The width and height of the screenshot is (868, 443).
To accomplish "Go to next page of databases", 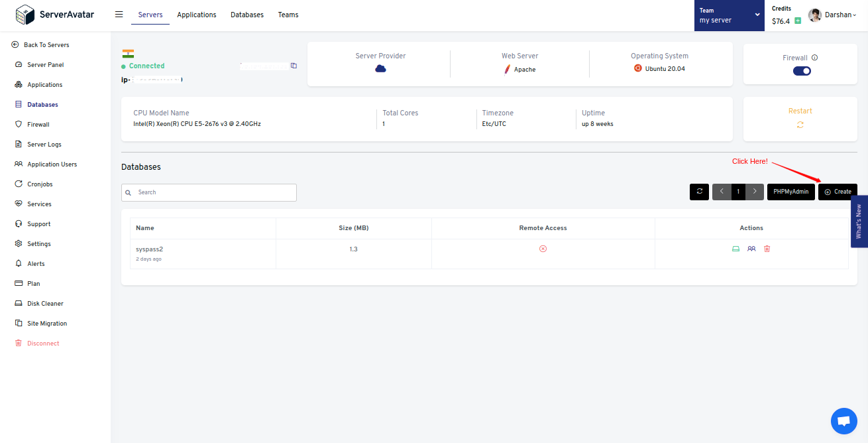I will (x=754, y=192).
